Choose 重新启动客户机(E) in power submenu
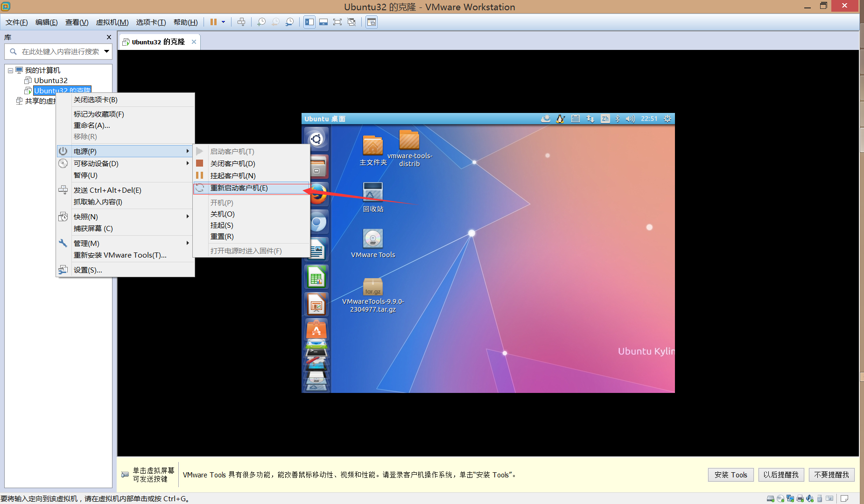 pyautogui.click(x=251, y=188)
